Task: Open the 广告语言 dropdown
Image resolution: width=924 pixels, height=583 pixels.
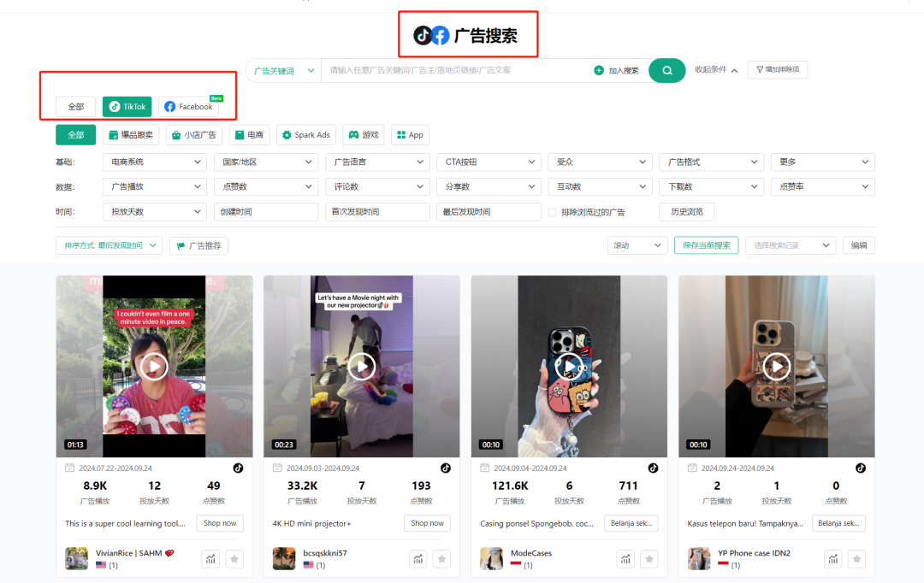Action: [x=377, y=162]
